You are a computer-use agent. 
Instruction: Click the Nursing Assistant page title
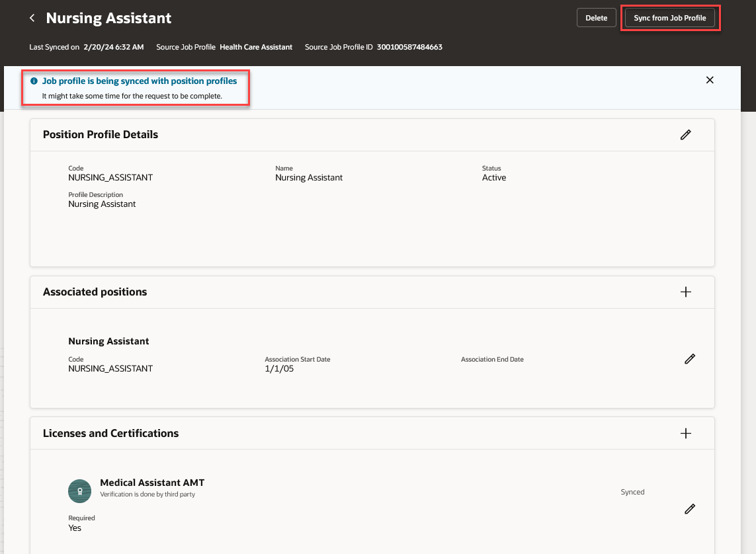click(x=108, y=18)
